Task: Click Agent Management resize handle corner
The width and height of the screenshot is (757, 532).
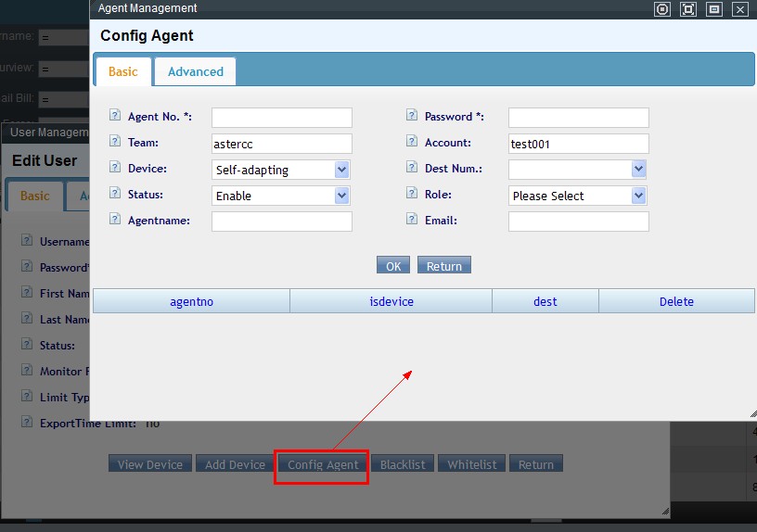Action: (x=753, y=414)
